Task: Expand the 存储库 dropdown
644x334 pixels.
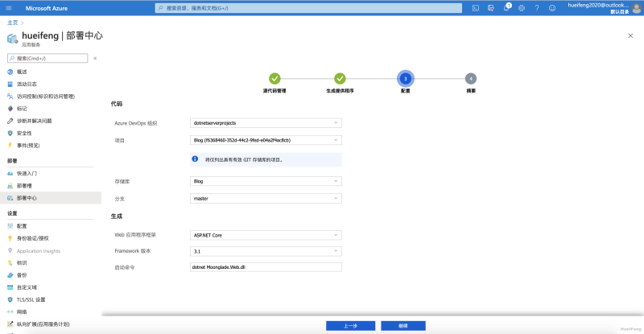Action: tap(266, 181)
